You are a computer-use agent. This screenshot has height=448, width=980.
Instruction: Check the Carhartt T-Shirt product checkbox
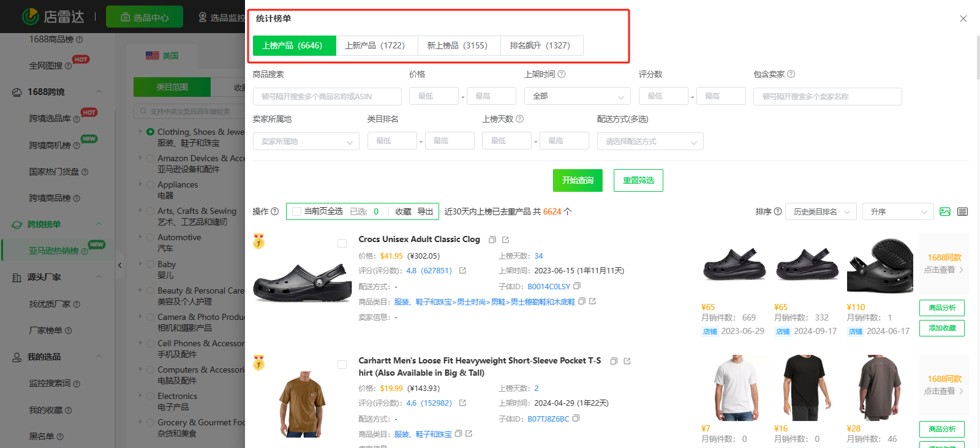(342, 365)
